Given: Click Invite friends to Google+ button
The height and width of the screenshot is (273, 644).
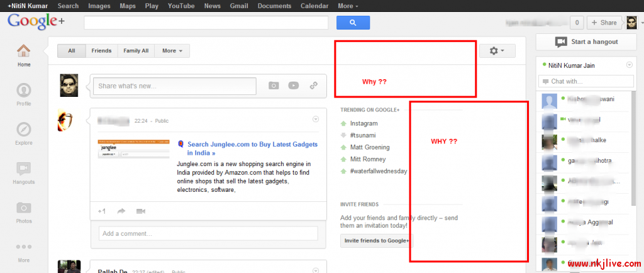Looking at the screenshot, I should (x=377, y=240).
